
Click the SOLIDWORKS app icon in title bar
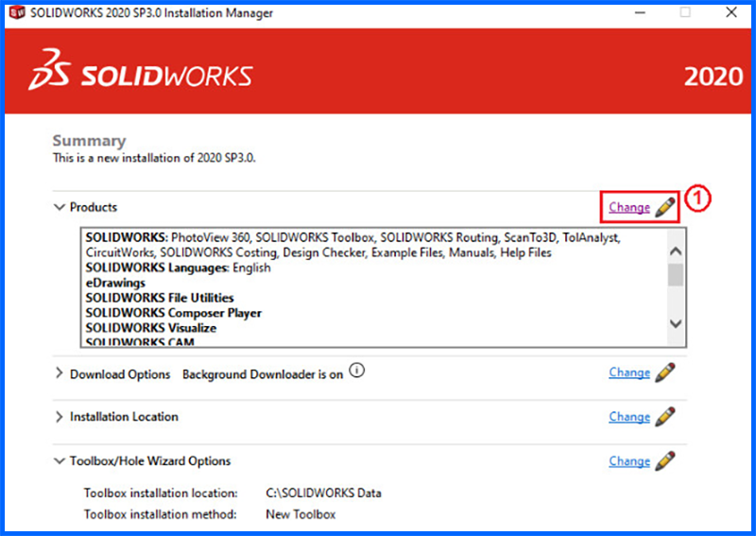point(17,12)
